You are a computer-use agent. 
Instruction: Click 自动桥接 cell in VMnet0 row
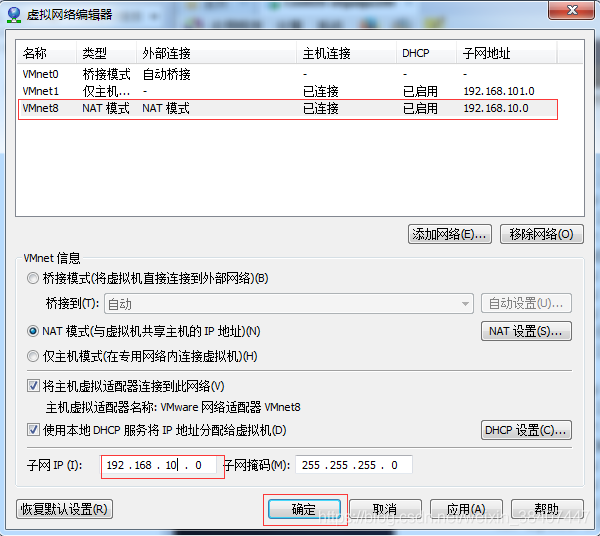click(x=166, y=74)
